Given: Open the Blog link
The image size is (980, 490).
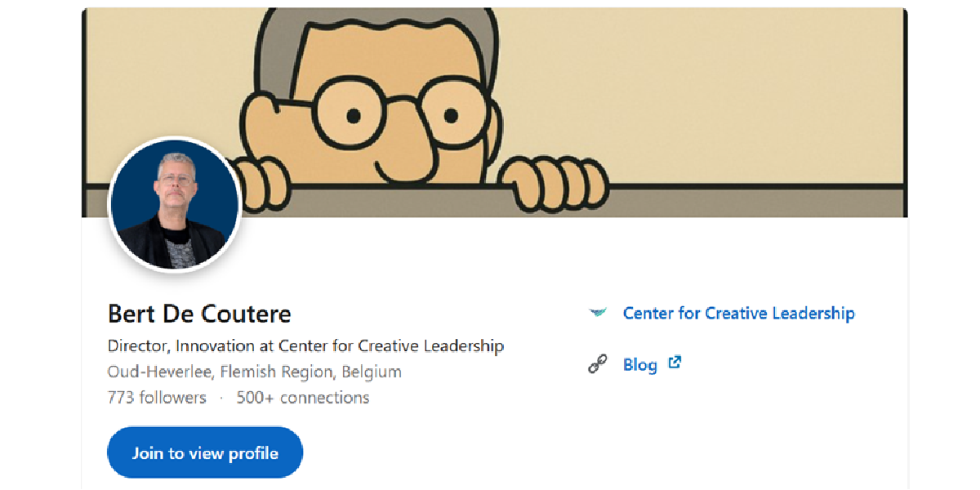Looking at the screenshot, I should (639, 365).
